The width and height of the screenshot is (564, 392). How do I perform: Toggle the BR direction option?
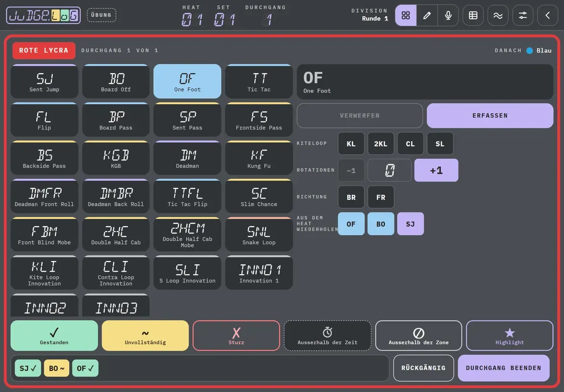pyautogui.click(x=351, y=197)
